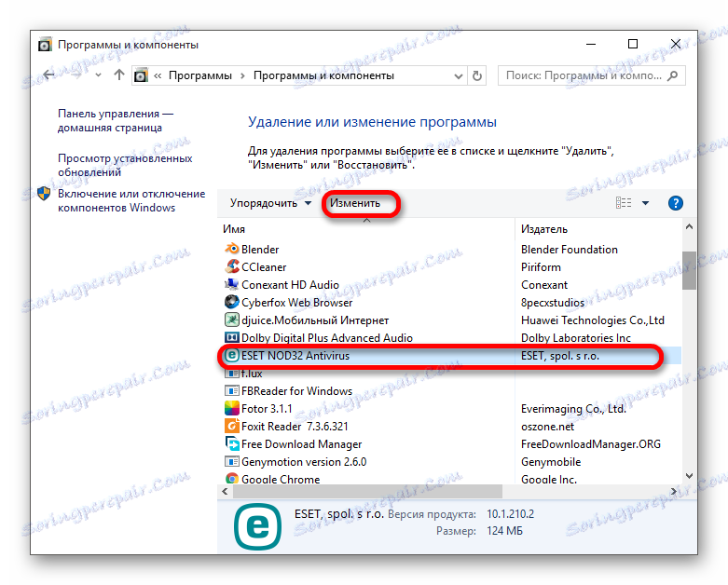Viewport: 728px width, 585px height.
Task: Select the ESET NOD32 Antivirus entry
Action: 295,355
